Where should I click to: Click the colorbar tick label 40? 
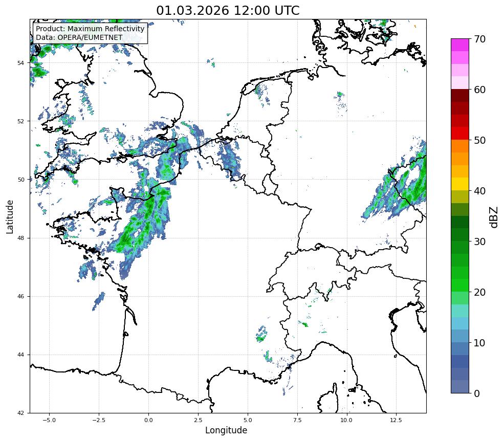click(479, 191)
